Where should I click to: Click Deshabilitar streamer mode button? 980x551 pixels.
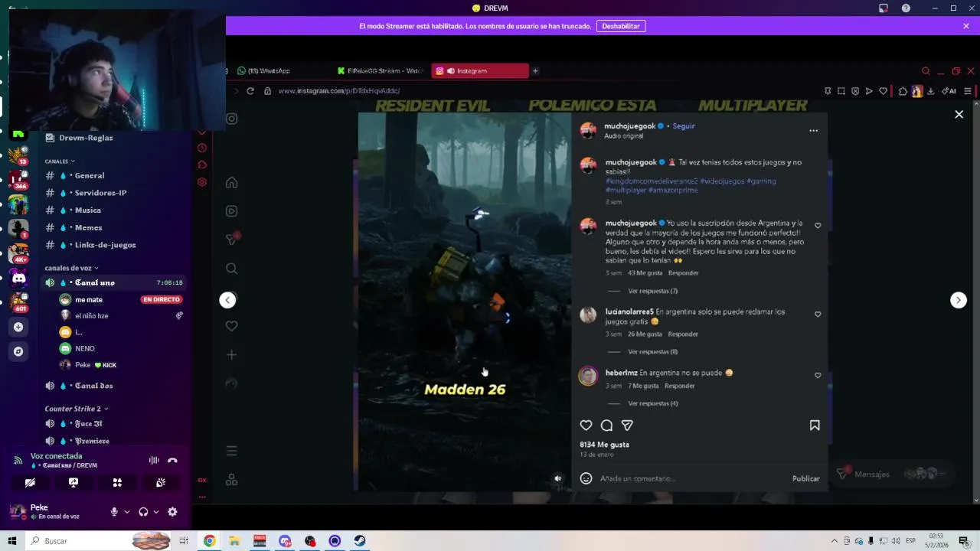621,26
